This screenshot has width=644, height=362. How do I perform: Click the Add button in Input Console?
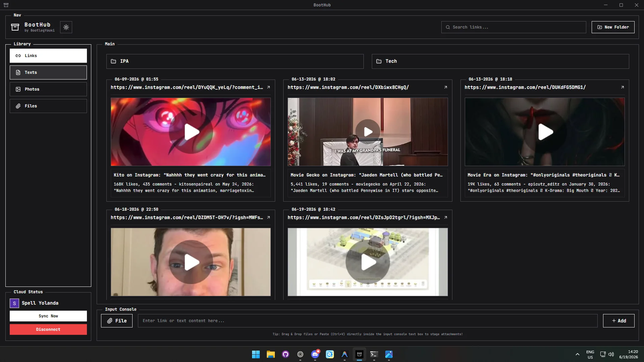(x=619, y=321)
